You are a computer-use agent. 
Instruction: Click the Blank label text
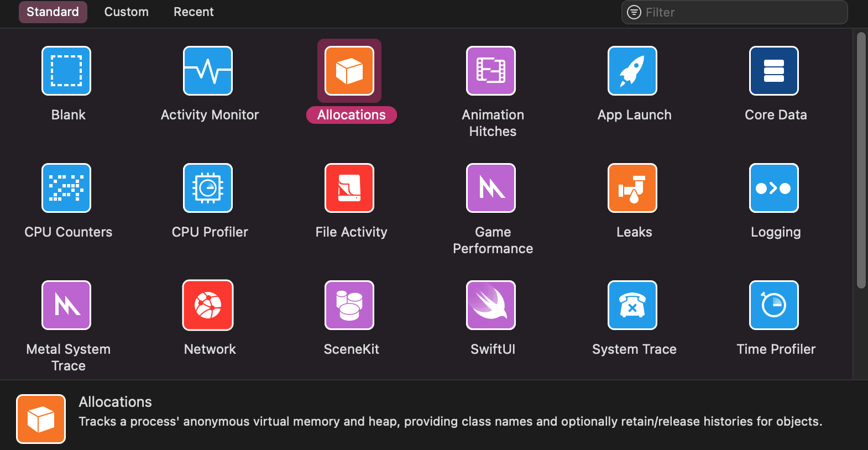(69, 115)
